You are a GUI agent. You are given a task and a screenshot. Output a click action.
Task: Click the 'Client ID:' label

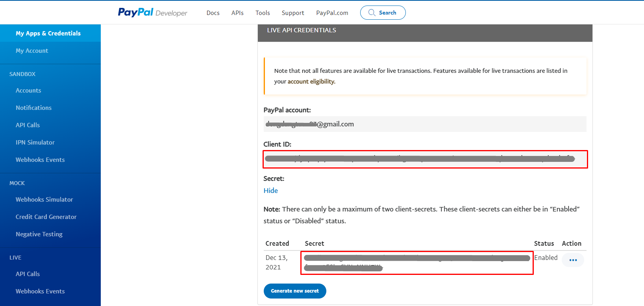point(278,144)
